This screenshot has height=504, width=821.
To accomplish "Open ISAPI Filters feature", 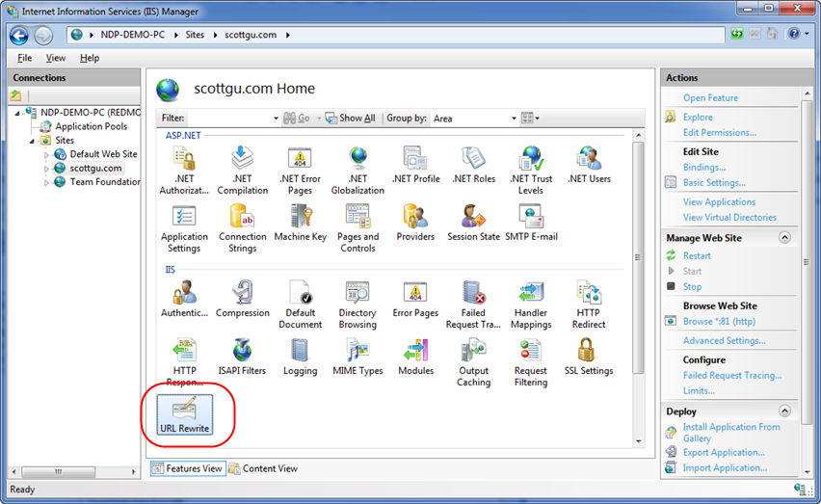I will (x=243, y=357).
